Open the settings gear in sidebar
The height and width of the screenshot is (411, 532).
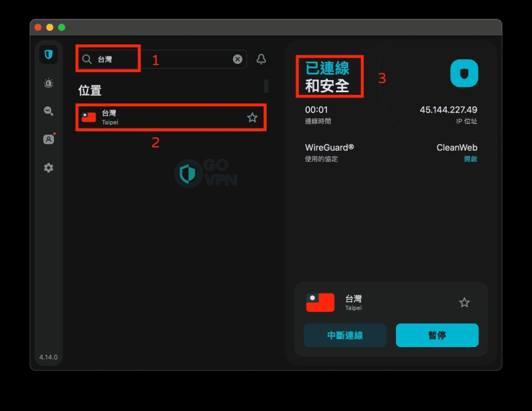tap(48, 167)
